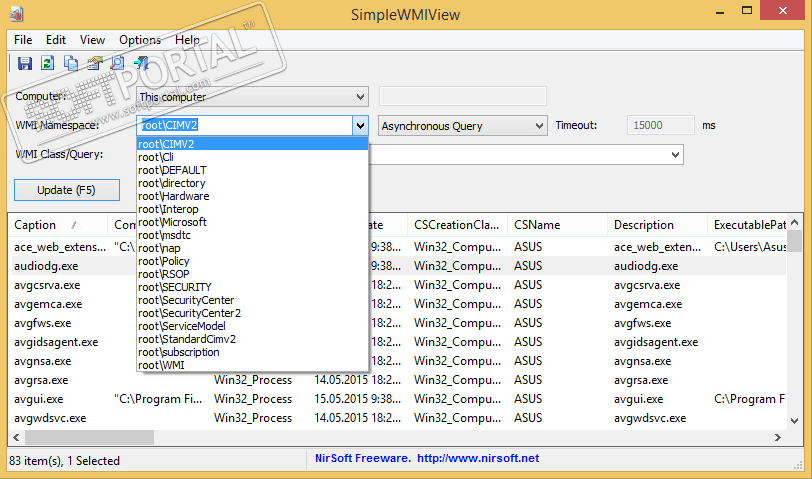812x479 pixels.
Task: Open the File menu
Action: (23, 40)
